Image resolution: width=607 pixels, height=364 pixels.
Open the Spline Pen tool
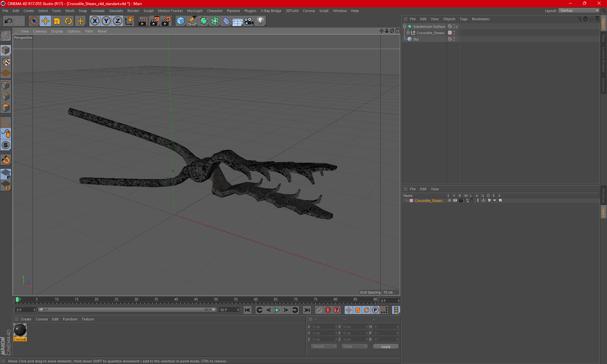click(192, 21)
